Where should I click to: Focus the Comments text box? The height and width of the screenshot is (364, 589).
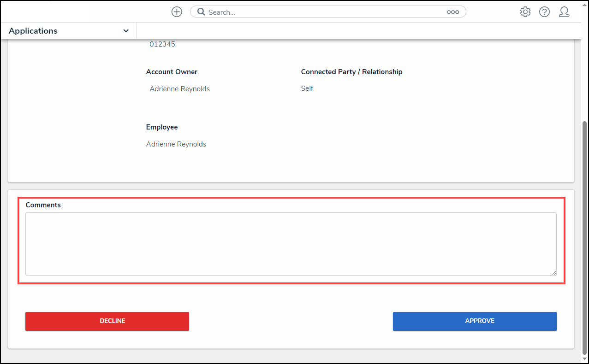[x=291, y=244]
